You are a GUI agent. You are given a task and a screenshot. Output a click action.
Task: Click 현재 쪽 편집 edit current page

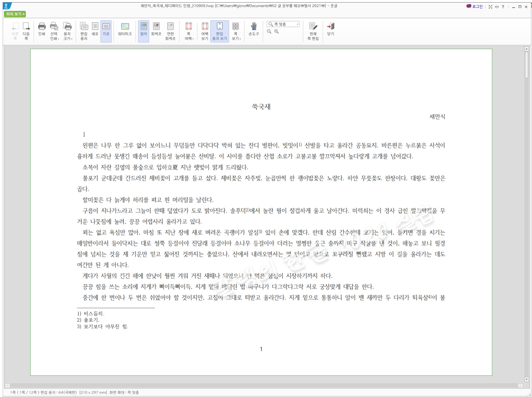click(313, 31)
